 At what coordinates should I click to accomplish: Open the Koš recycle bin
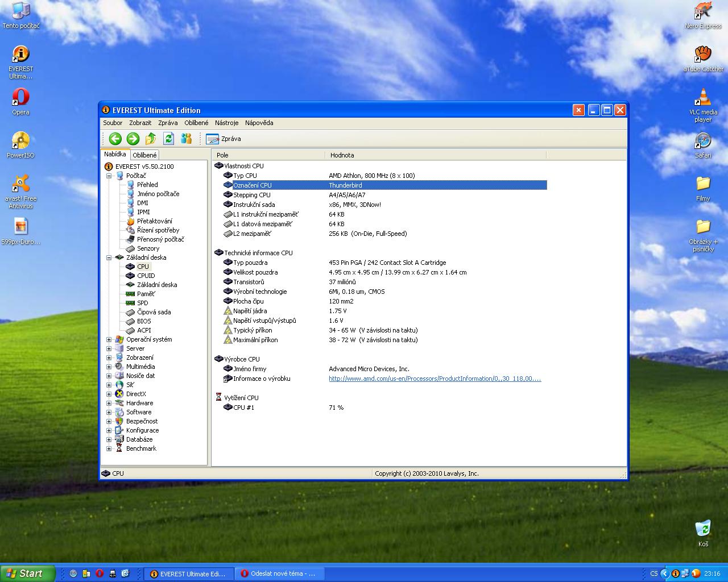point(703,533)
